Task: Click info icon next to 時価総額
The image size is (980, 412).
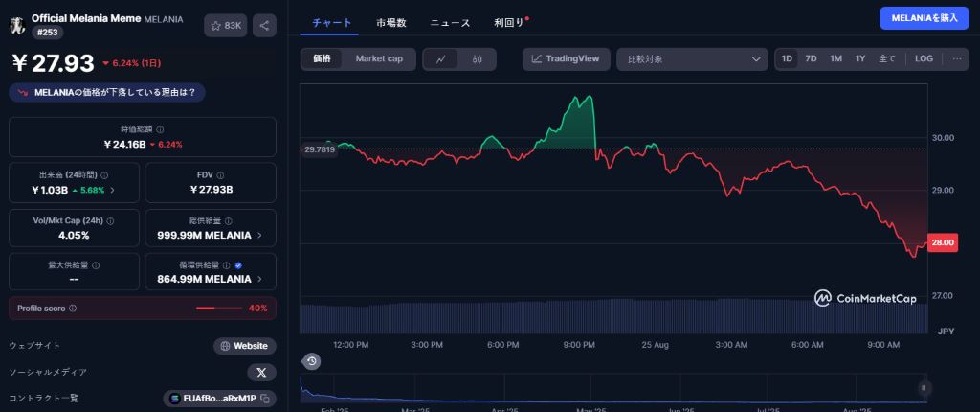Action: click(x=161, y=129)
